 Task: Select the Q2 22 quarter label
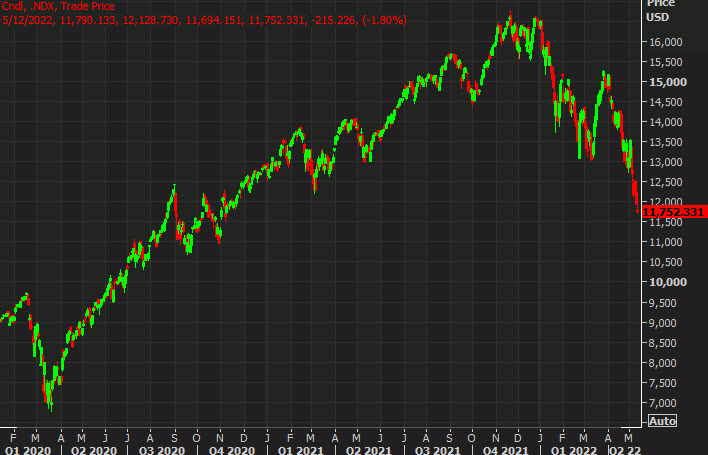(x=625, y=450)
